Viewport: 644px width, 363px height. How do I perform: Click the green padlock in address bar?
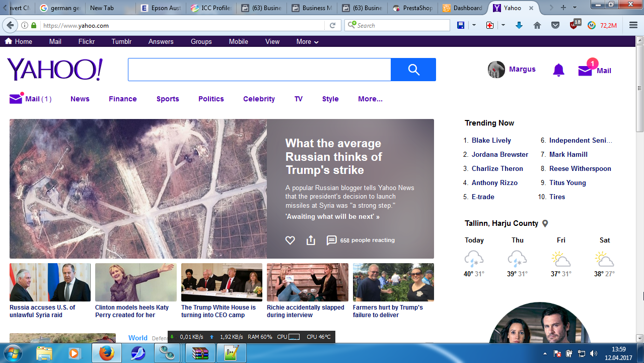[34, 25]
